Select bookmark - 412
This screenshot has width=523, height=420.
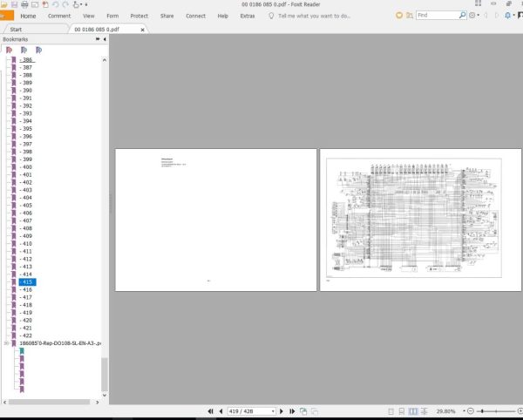pos(26,259)
